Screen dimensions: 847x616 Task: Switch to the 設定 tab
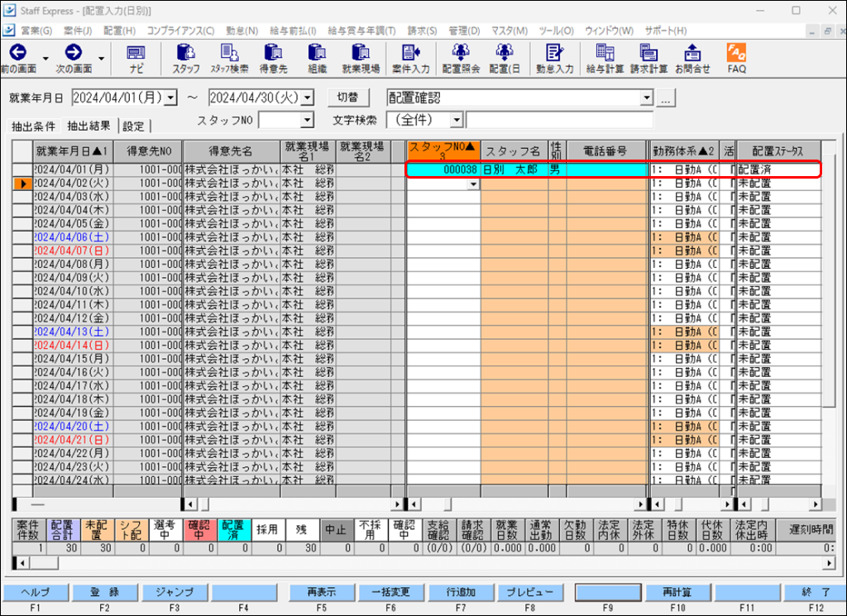[x=133, y=127]
